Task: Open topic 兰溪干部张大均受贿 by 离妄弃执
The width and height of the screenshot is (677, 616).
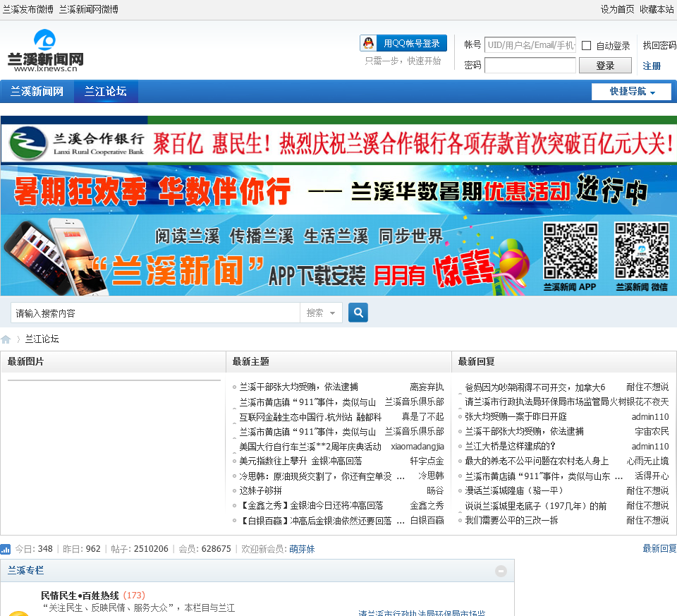Action: point(299,387)
